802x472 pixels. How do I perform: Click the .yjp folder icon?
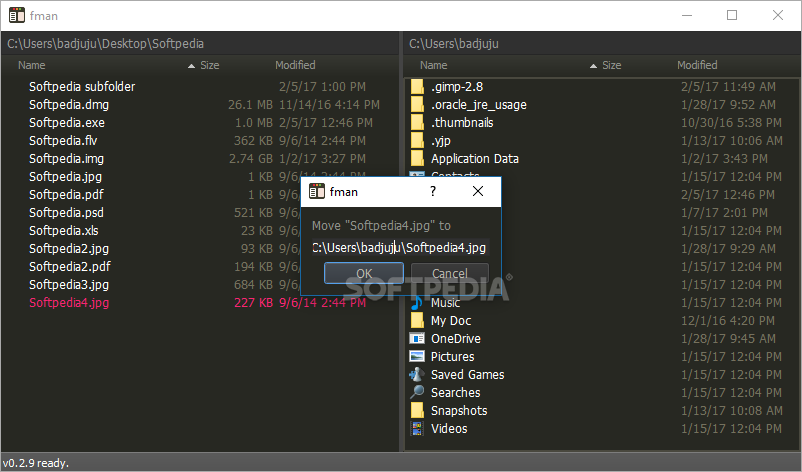point(417,140)
